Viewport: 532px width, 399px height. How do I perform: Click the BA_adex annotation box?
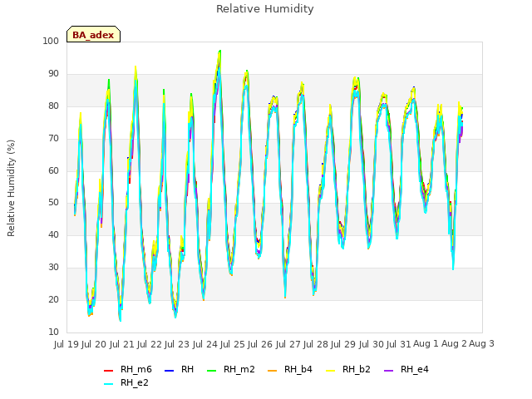(93, 34)
